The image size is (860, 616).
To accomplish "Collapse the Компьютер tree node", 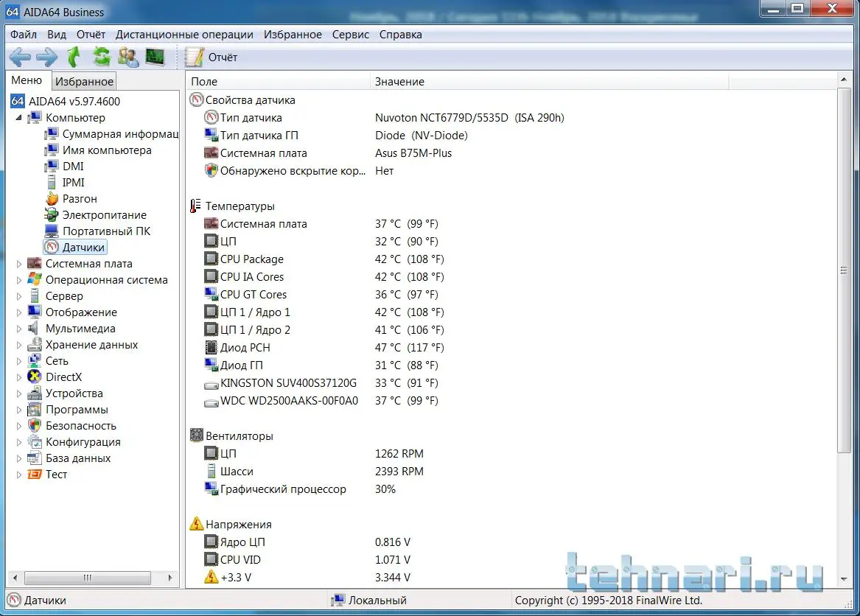I will (18, 117).
